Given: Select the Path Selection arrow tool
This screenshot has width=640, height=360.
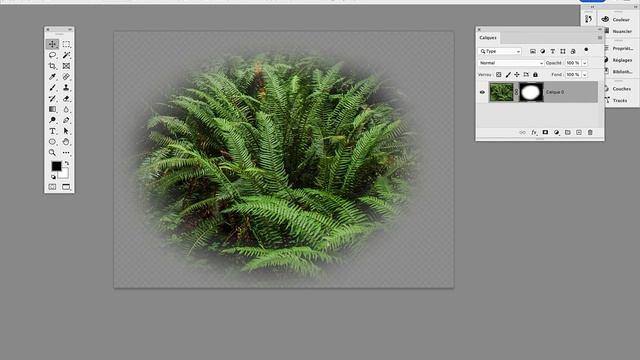Looking at the screenshot, I should click(66, 131).
